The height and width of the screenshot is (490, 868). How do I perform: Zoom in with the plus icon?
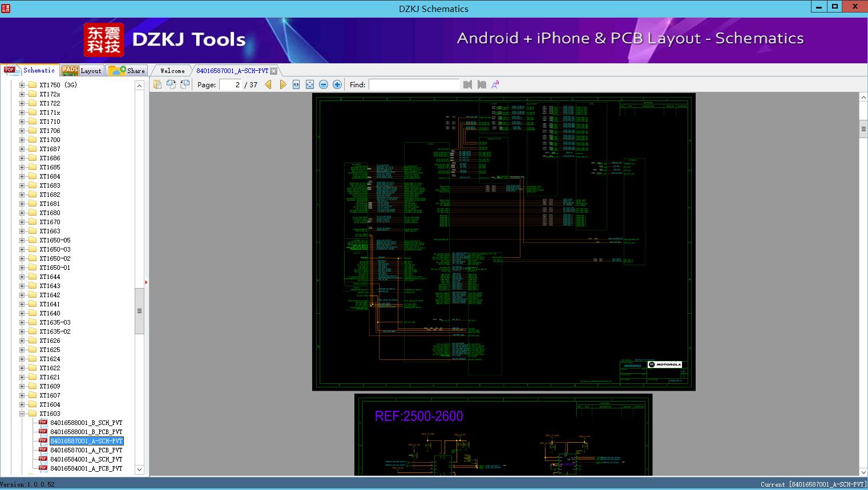337,84
